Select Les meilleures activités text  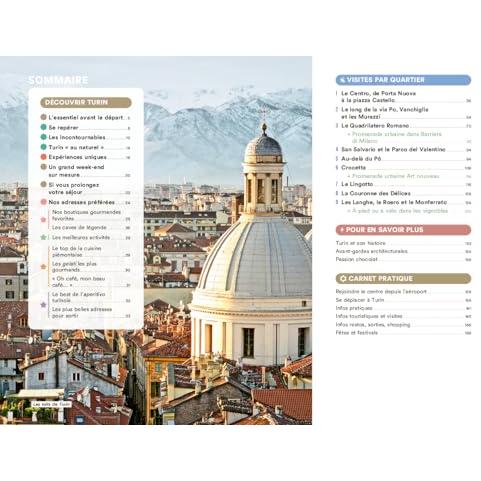point(81,237)
